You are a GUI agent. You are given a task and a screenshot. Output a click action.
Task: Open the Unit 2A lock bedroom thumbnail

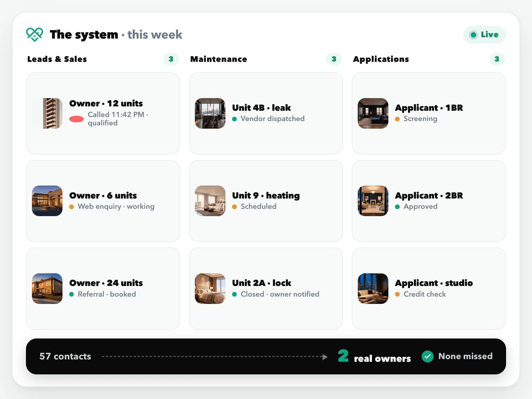(210, 289)
